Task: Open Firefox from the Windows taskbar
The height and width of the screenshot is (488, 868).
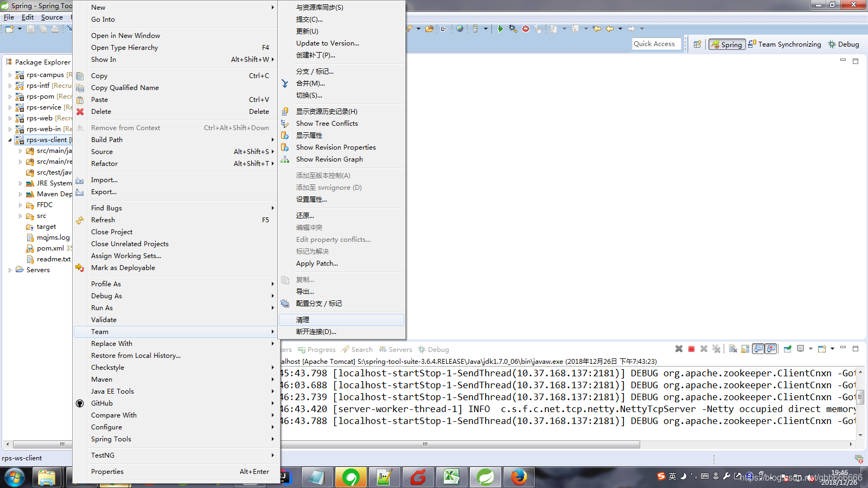Action: tap(519, 477)
